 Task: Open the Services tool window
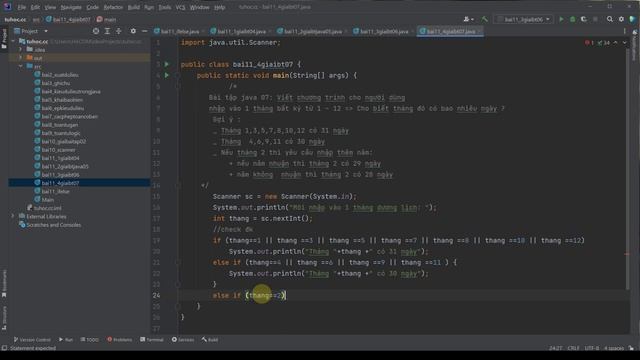coord(183,340)
